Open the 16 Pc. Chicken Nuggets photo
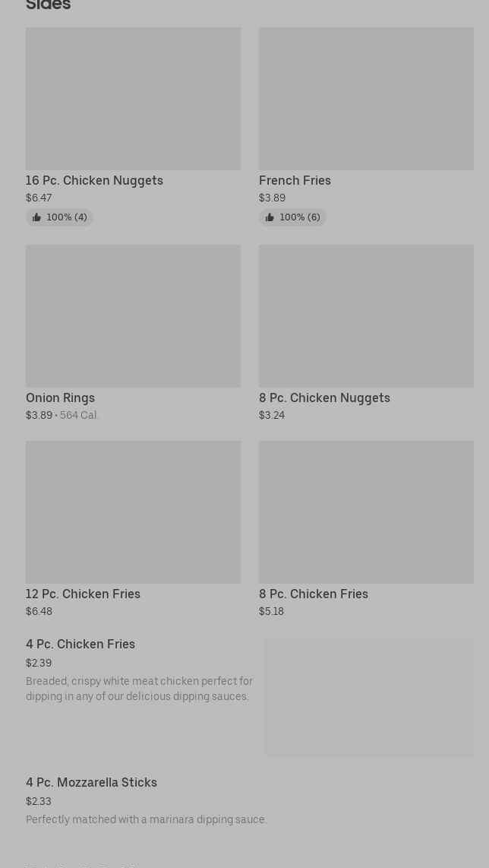 click(x=133, y=99)
